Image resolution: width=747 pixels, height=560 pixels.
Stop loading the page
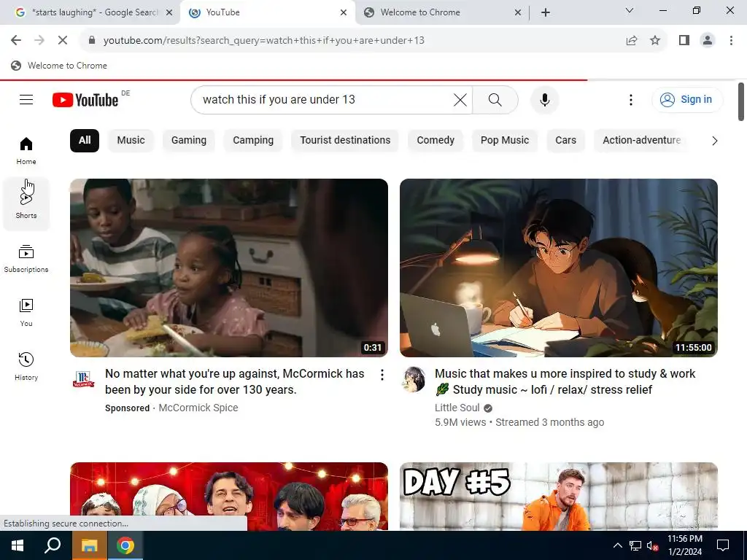[x=63, y=41]
